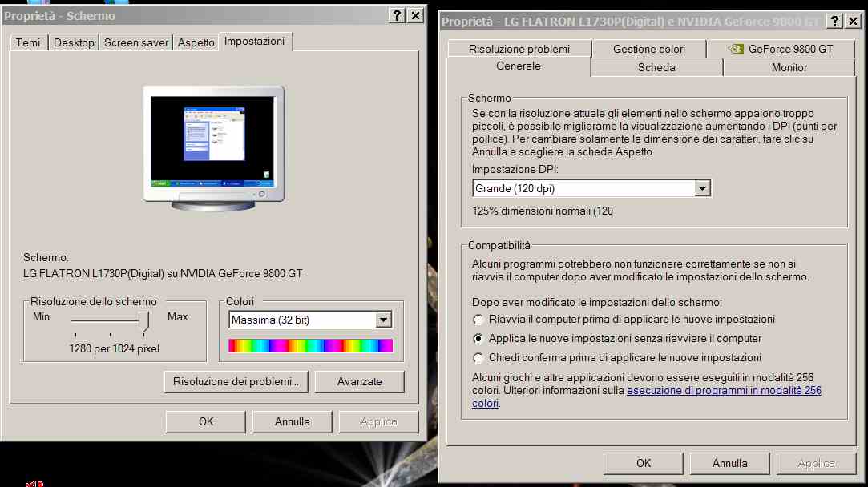Click Applica in Proprietà - Schermo window
This screenshot has height=487, width=868.
pyautogui.click(x=378, y=421)
